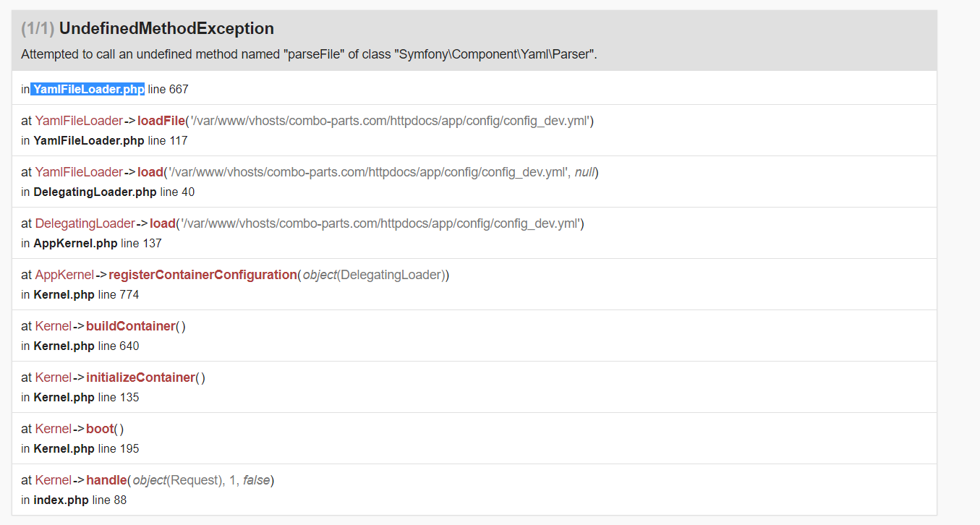Open AppKernel.php at line 137
This screenshot has width=980, height=525.
(x=75, y=243)
